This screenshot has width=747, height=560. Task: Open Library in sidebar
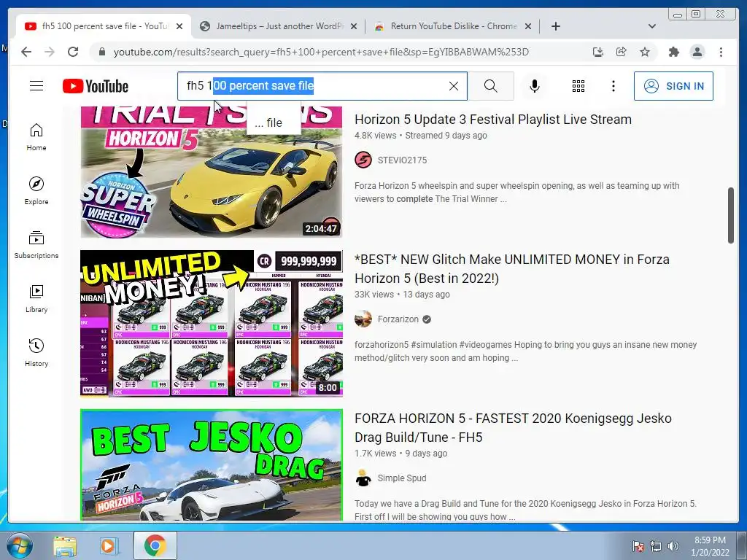click(x=36, y=298)
